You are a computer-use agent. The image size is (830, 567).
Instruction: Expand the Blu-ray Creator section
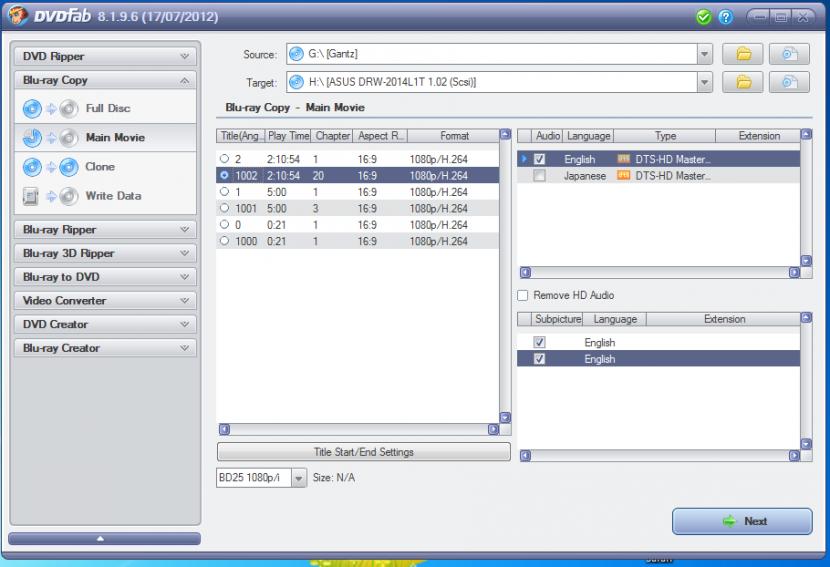105,348
